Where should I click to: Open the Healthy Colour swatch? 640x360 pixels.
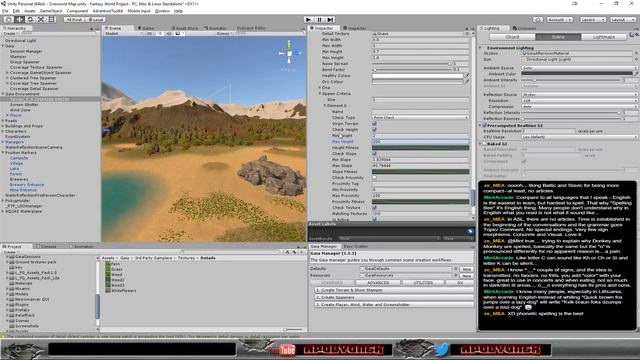pyautogui.click(x=418, y=76)
